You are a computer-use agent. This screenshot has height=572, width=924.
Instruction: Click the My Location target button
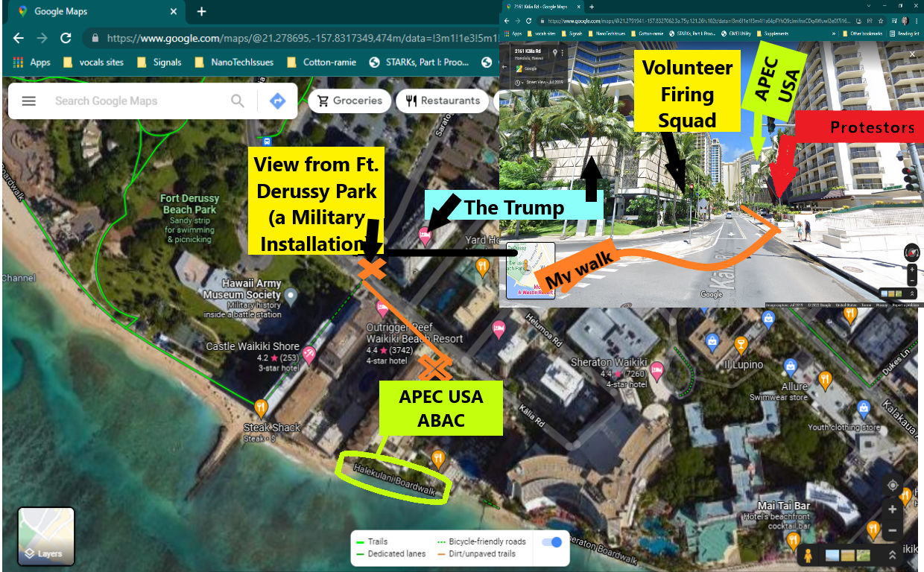pyautogui.click(x=892, y=485)
